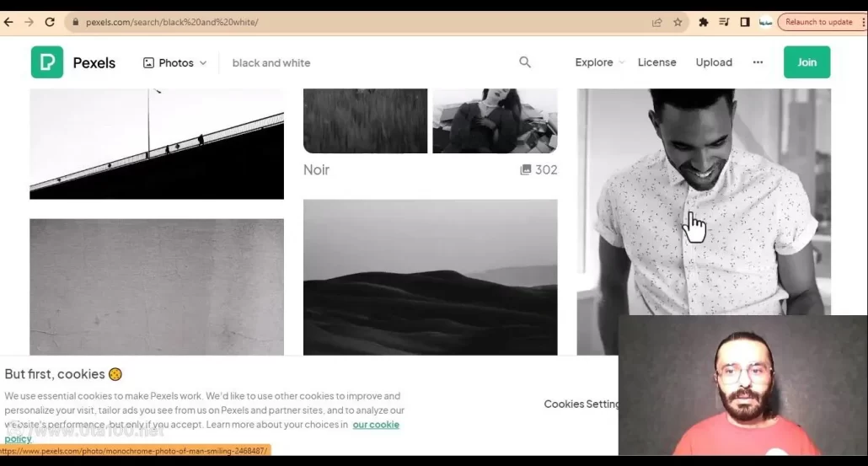Open the media control playlist icon
868x466 pixels.
(x=724, y=23)
